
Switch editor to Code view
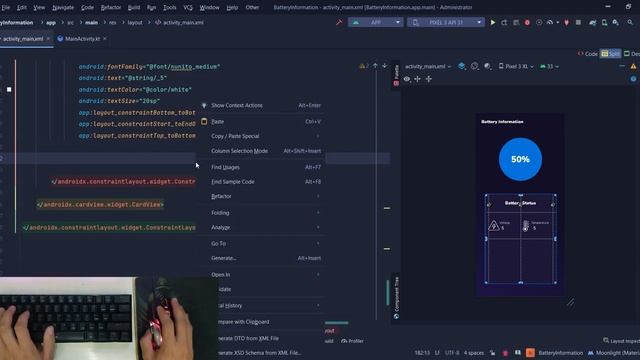(x=587, y=54)
